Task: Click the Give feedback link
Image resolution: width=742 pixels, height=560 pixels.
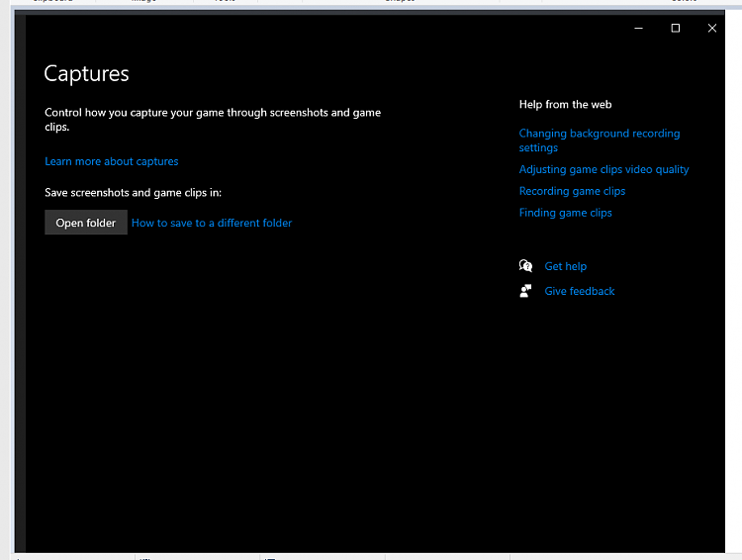Action: (579, 291)
